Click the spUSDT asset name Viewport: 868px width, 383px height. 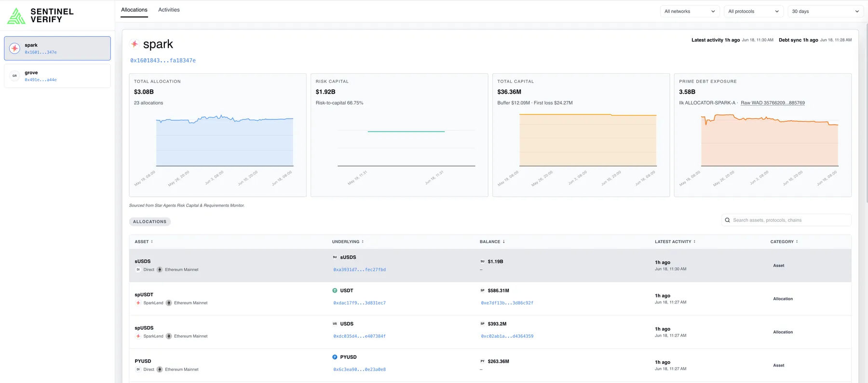pyautogui.click(x=144, y=295)
